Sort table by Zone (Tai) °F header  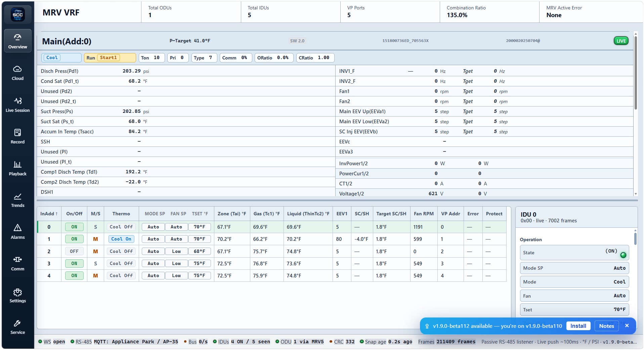[232, 214]
